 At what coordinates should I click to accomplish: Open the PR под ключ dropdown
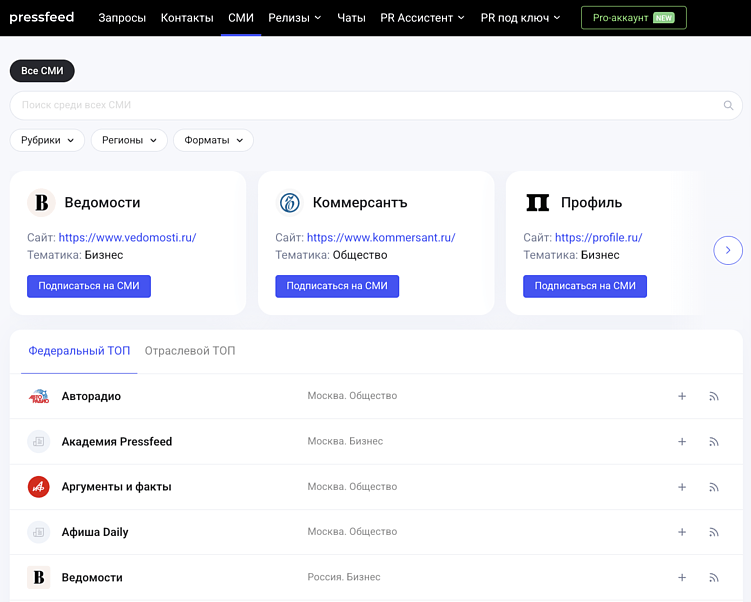point(520,18)
